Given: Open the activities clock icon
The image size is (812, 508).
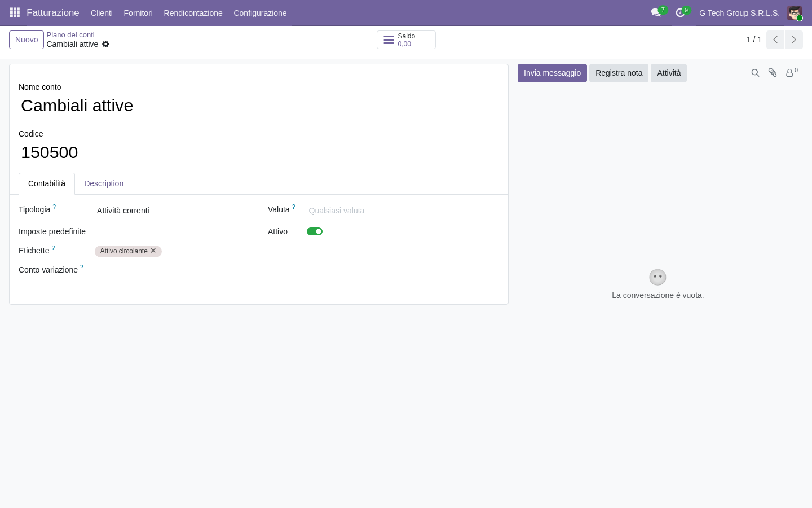Looking at the screenshot, I should [680, 12].
